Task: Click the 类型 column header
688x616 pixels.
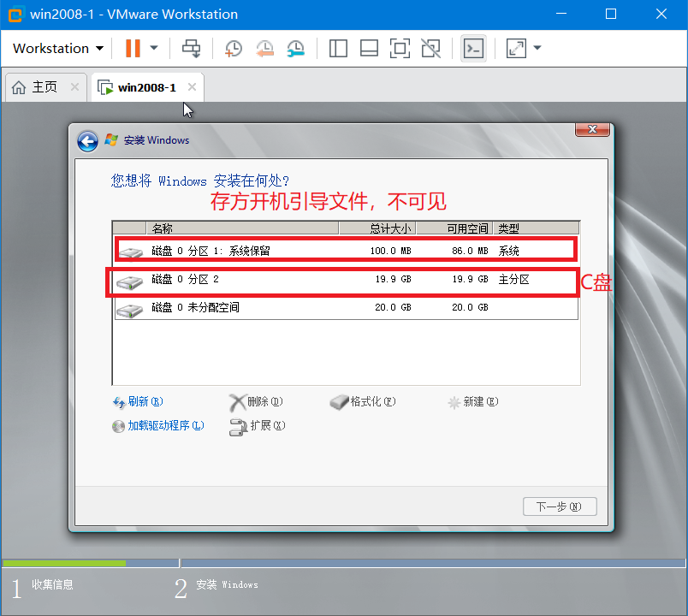Action: pos(537,228)
